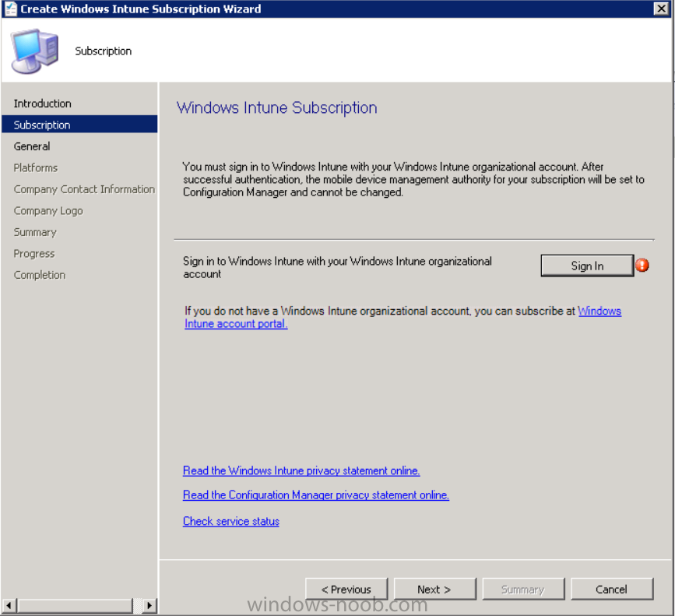This screenshot has width=675, height=616.
Task: Click the sidebar scrollbar left arrow
Action: pyautogui.click(x=9, y=605)
